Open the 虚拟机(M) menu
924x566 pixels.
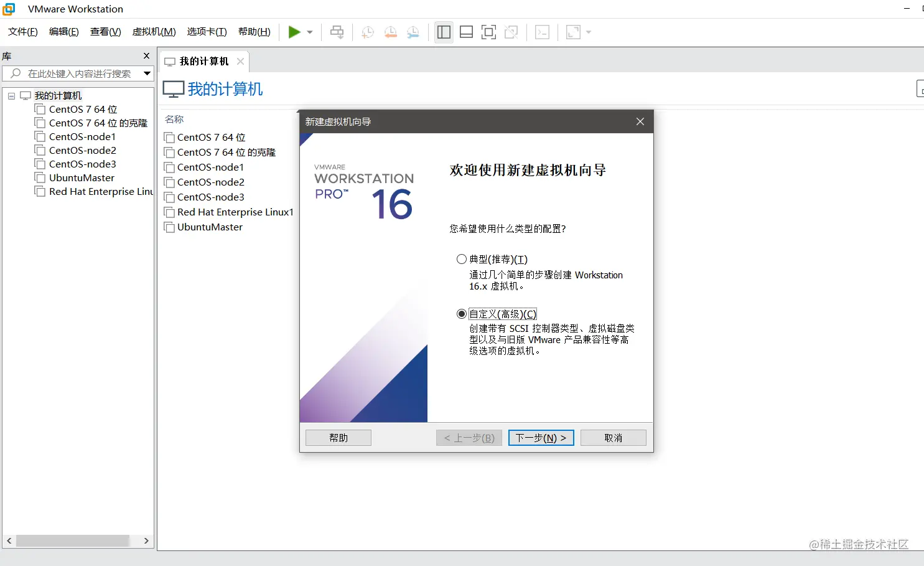(x=154, y=32)
